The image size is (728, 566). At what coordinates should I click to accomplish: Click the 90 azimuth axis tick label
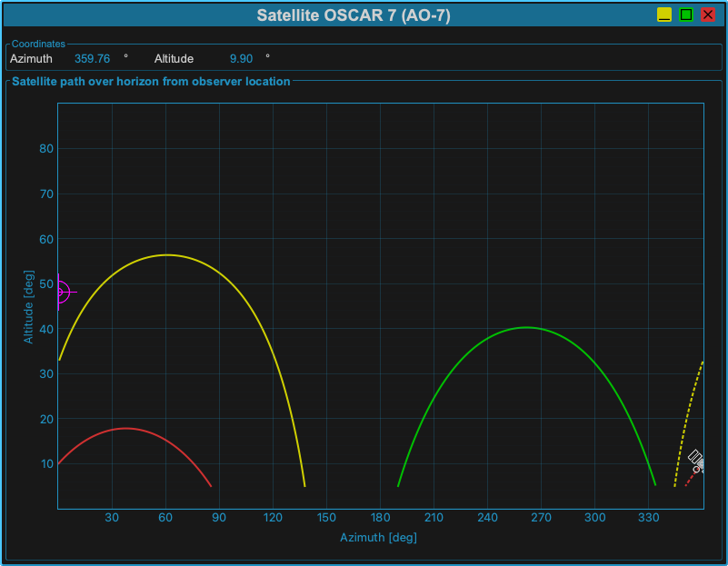coord(219,517)
